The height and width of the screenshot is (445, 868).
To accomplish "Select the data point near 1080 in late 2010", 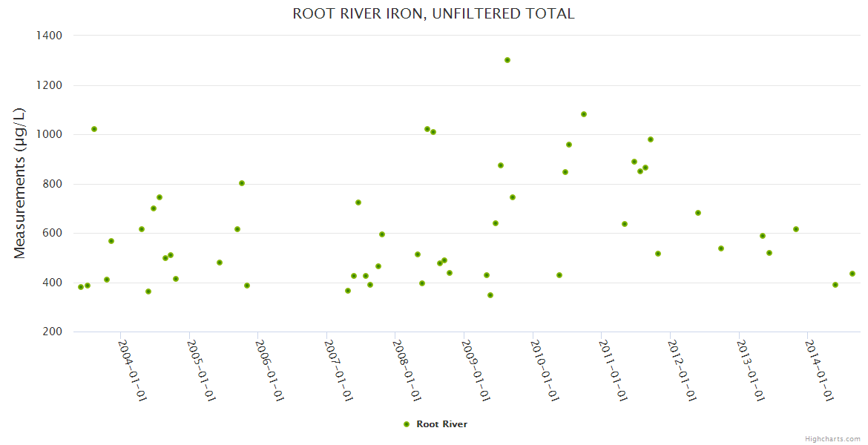I will (584, 114).
